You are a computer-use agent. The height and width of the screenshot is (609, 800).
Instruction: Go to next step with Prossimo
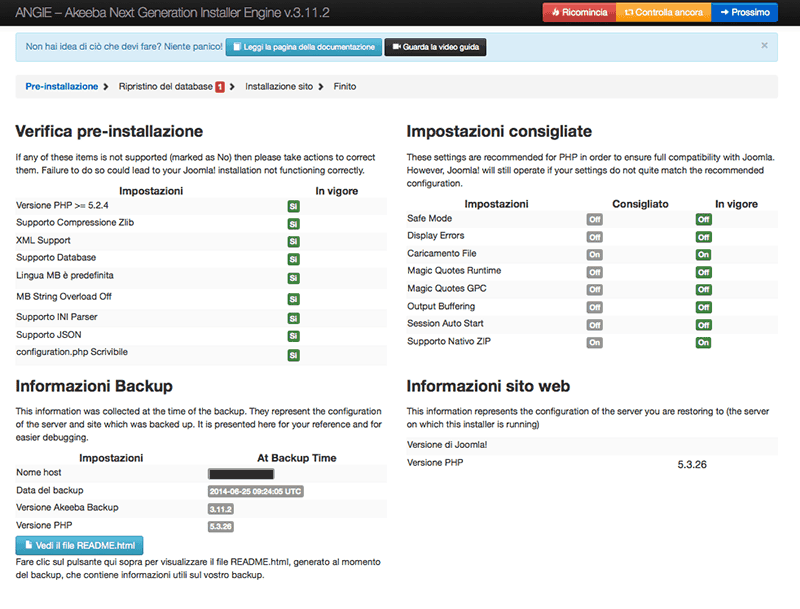pyautogui.click(x=745, y=12)
